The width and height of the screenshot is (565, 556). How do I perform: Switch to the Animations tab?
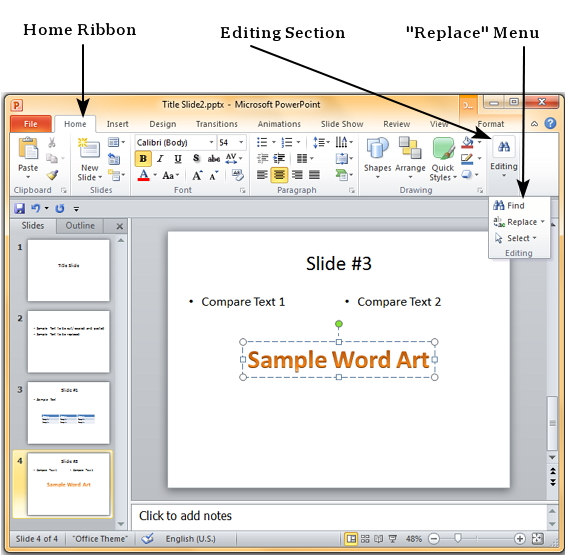279,124
